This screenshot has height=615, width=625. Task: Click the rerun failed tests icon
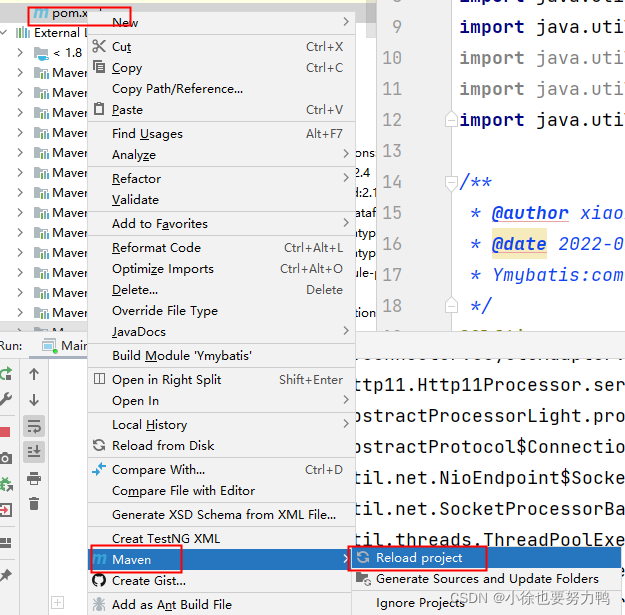6,484
